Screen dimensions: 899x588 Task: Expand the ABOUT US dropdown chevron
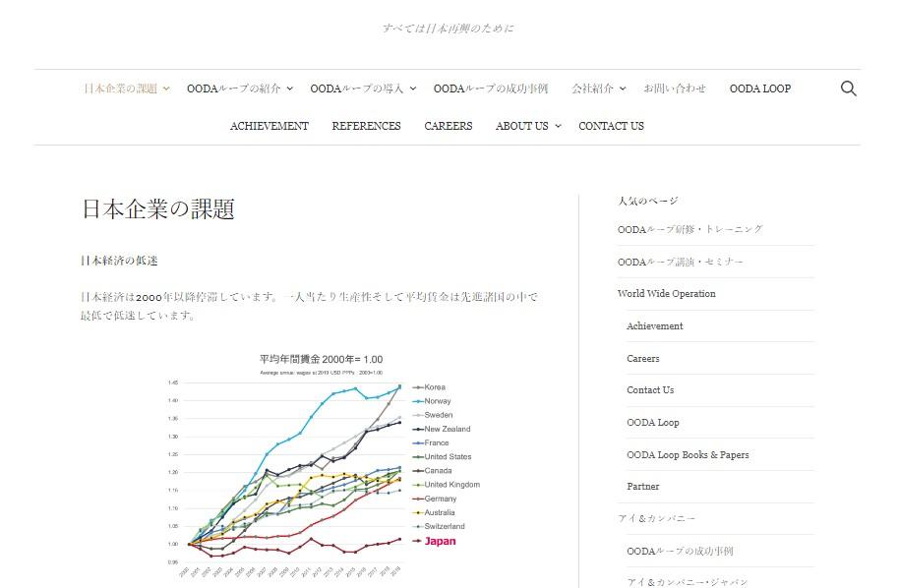click(557, 126)
